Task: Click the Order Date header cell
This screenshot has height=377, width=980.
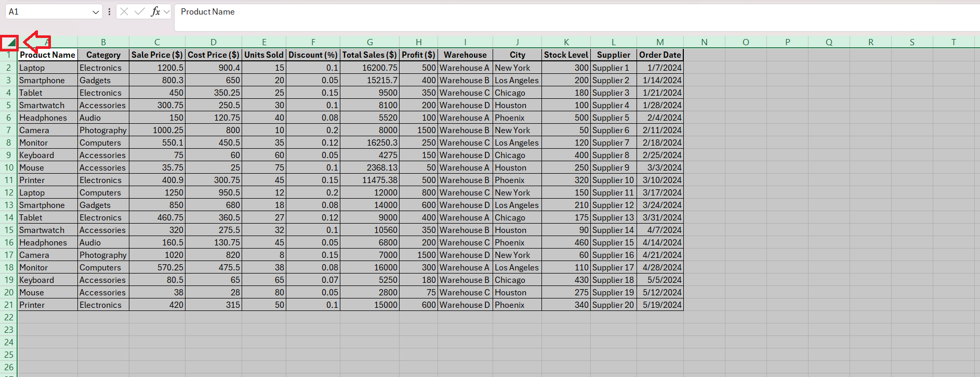Action: (659, 55)
